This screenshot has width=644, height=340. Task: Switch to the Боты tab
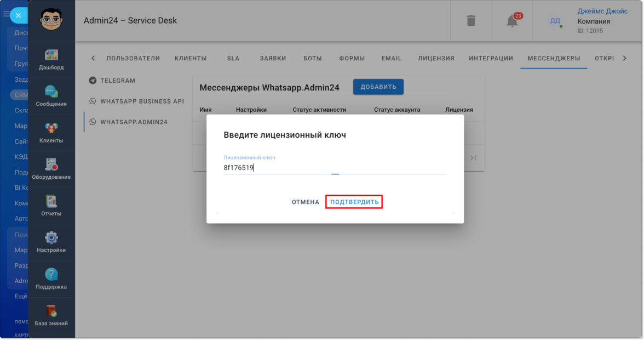pyautogui.click(x=313, y=58)
